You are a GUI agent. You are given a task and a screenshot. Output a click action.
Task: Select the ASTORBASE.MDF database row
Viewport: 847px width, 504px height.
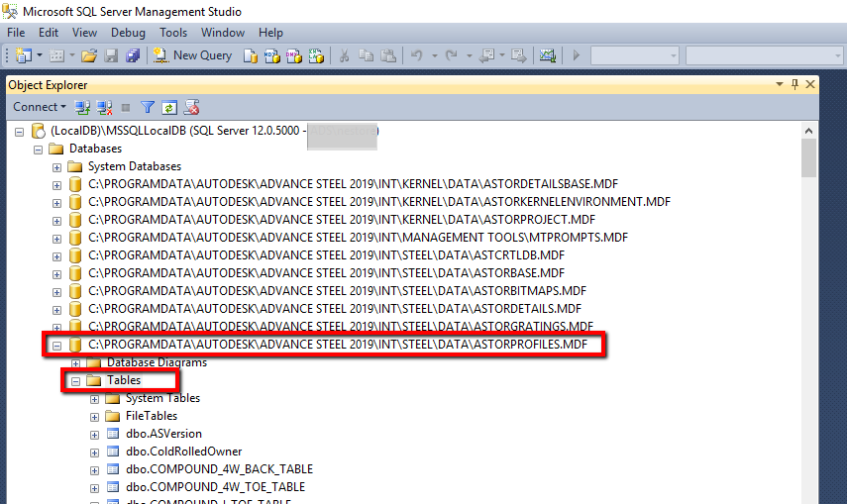tap(326, 273)
